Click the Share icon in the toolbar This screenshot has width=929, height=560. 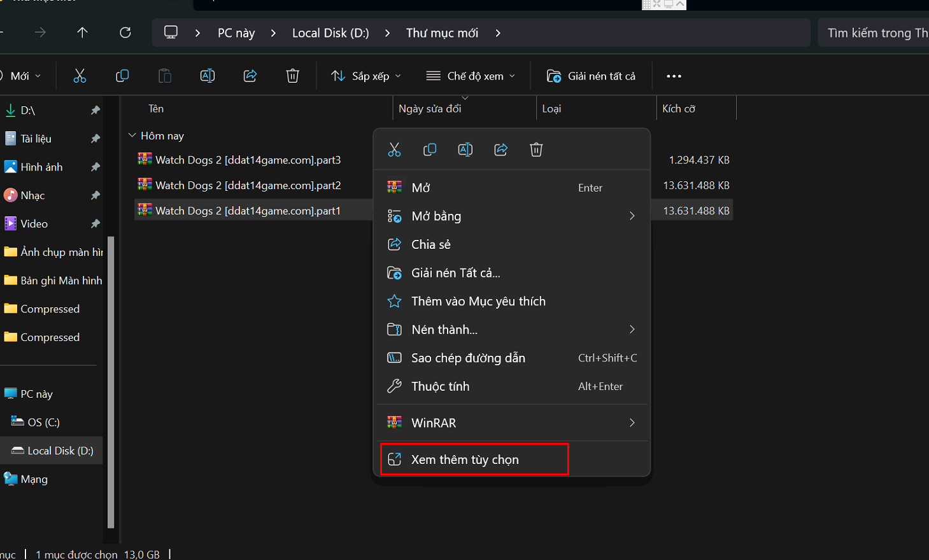[250, 76]
